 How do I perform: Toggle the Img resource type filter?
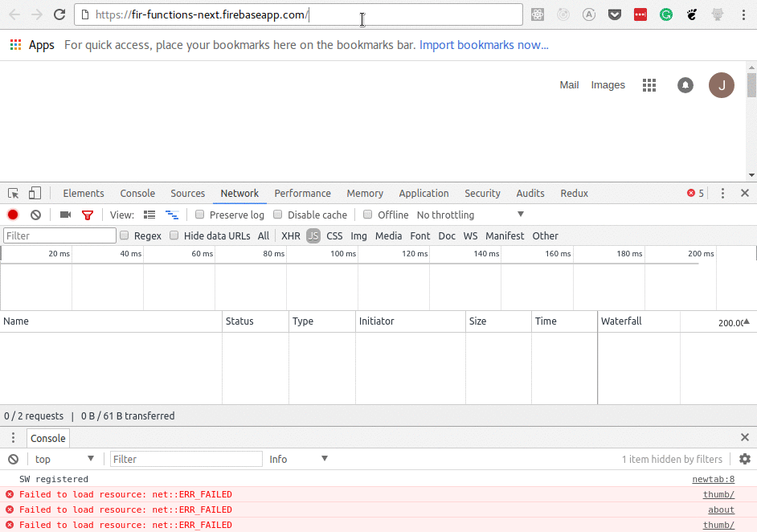pyautogui.click(x=358, y=235)
